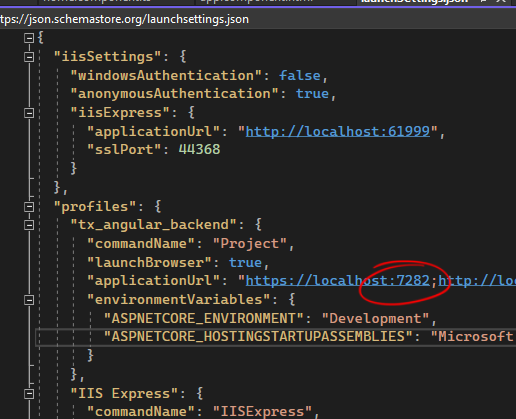Click "applicationUrl" key under tx_angular_backend

click(154, 281)
